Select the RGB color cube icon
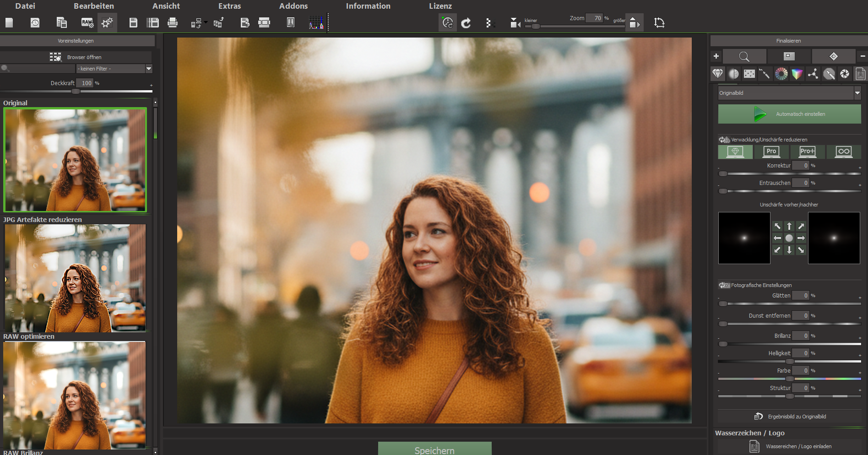 coord(797,74)
